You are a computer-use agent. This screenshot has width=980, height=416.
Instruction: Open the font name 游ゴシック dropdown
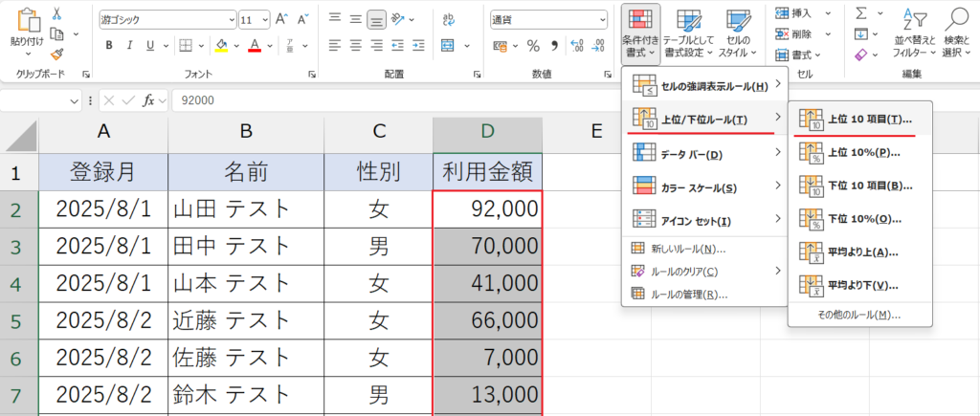[233, 19]
